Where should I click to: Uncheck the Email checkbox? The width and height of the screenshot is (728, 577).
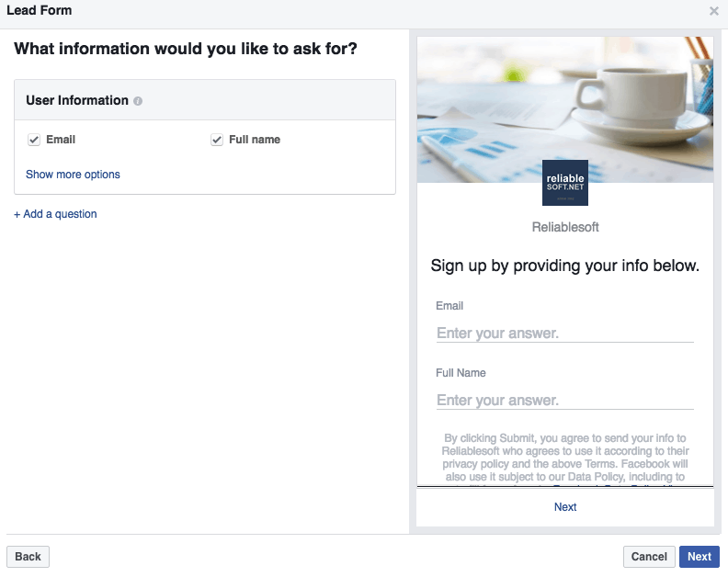click(x=34, y=140)
